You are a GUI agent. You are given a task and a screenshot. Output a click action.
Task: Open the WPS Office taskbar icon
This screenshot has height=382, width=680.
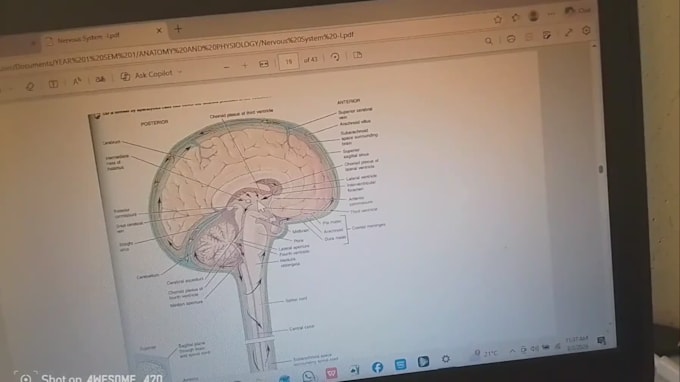[x=331, y=373]
